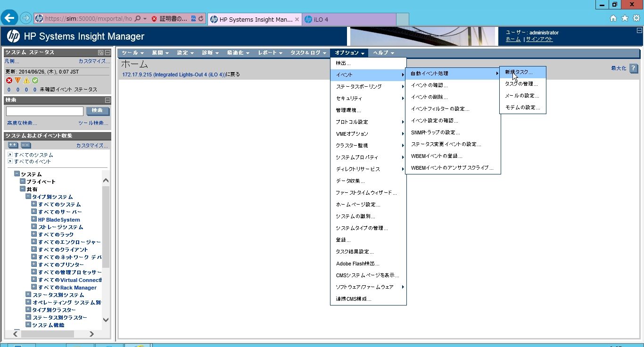Collapse the Search panel with minus icon
644x347 pixels.
[x=107, y=100]
